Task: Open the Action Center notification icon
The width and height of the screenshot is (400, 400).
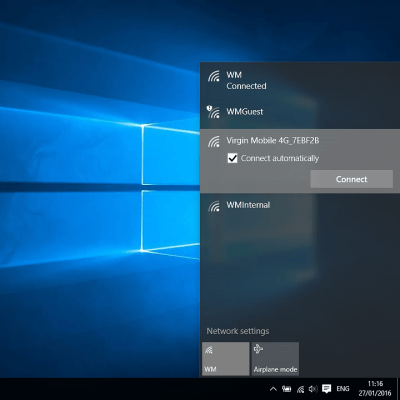Action: click(x=326, y=389)
